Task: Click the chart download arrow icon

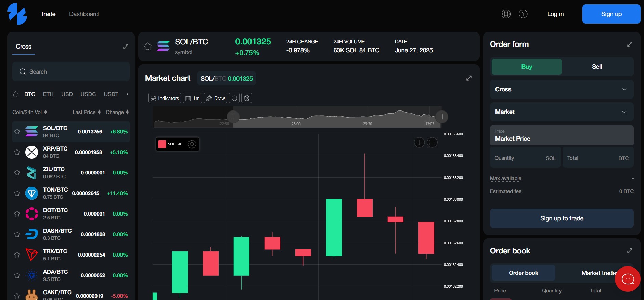Action: [x=419, y=142]
